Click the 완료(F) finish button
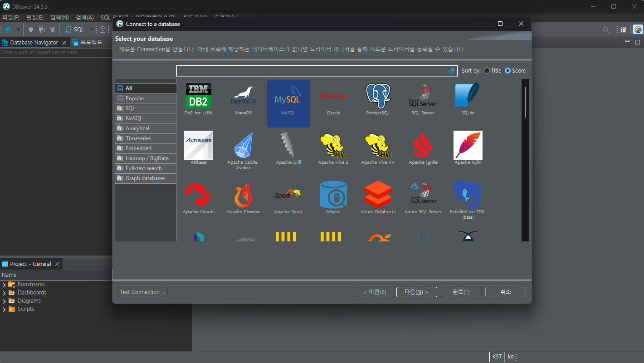Image resolution: width=644 pixels, height=363 pixels. [x=461, y=292]
